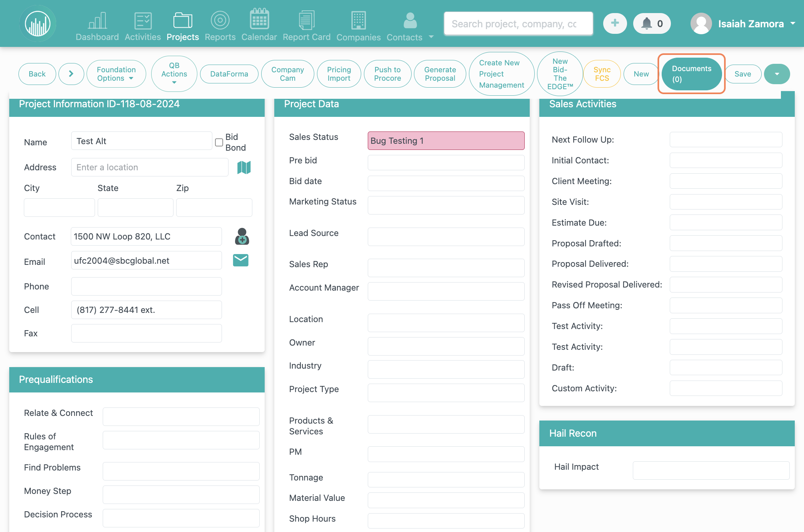Open the Companies building icon
Viewport: 804px width, 532px height.
click(359, 20)
